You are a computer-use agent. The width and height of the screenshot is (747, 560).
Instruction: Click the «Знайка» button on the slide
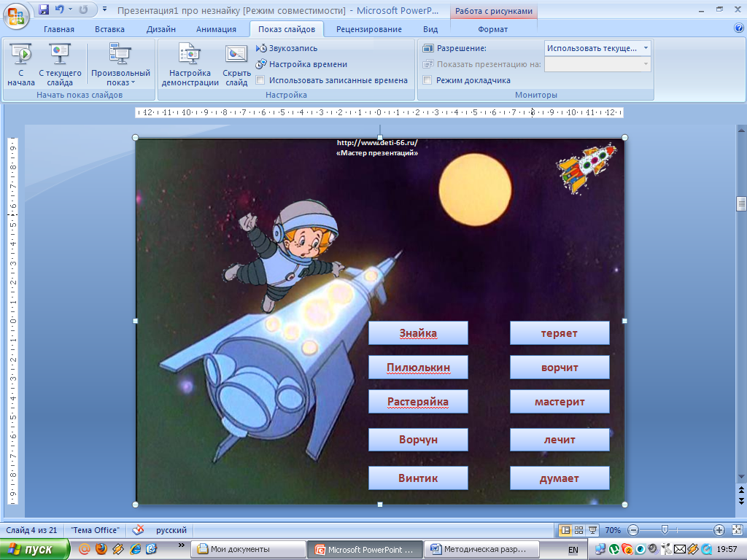click(418, 332)
